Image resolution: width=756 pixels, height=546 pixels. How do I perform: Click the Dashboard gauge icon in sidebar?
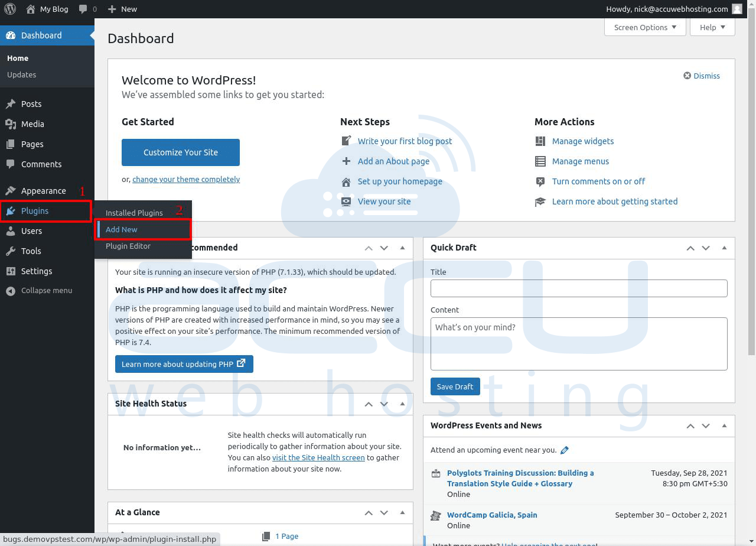pos(11,35)
